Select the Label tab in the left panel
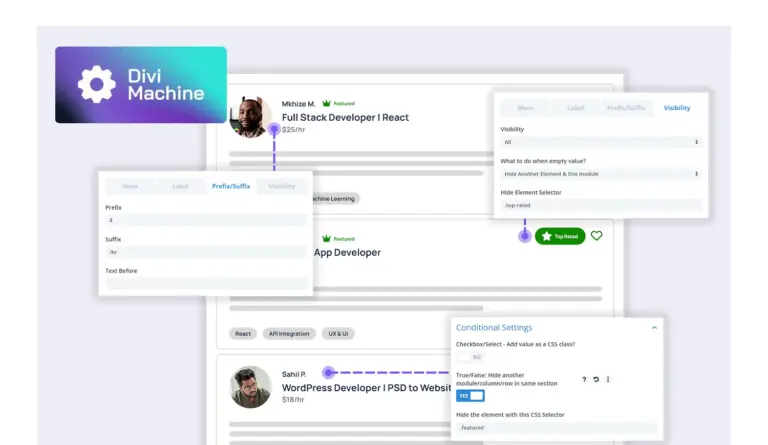Viewport: 768px width, 445px height. 180,186
